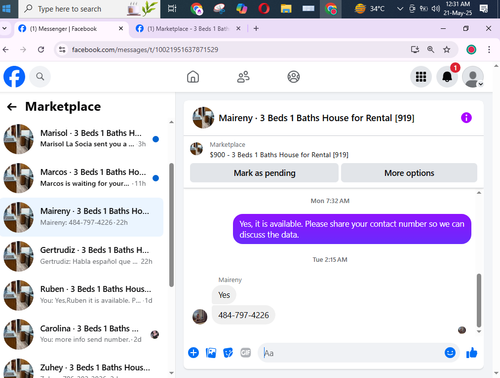Click the chat scroll down arrow
The image size is (500, 378).
[x=479, y=331]
